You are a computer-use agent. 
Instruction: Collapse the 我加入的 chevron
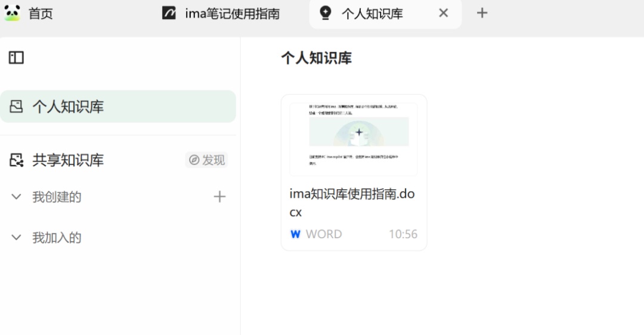click(x=16, y=238)
